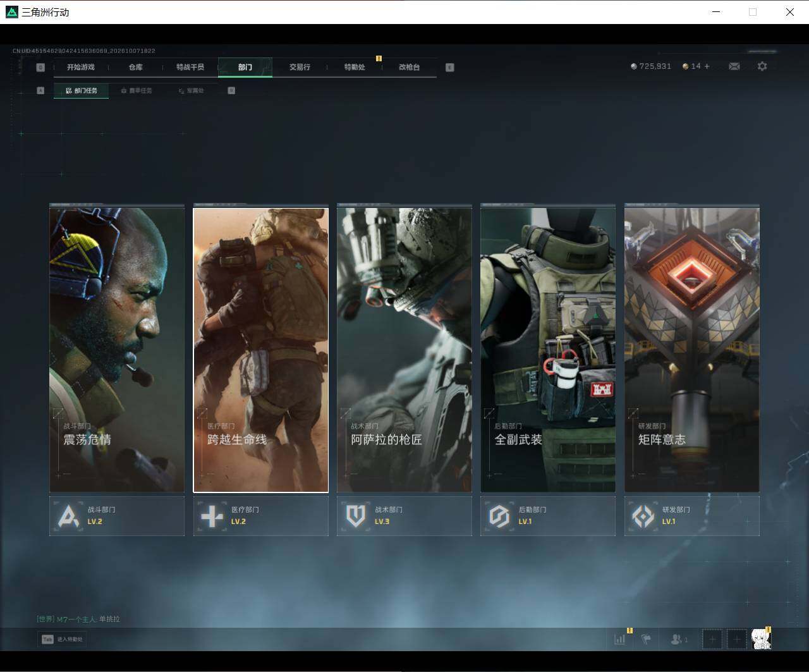
Task: Click the 战斗部门 emblem icon
Action: tap(68, 516)
